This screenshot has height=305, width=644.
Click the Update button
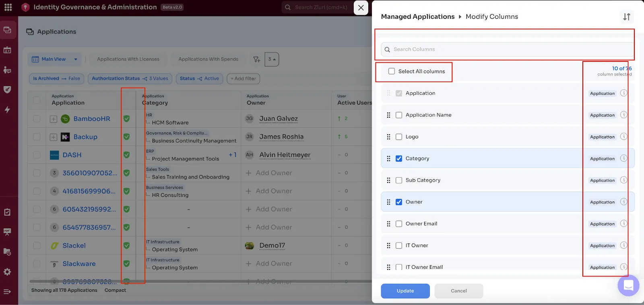[405, 291]
